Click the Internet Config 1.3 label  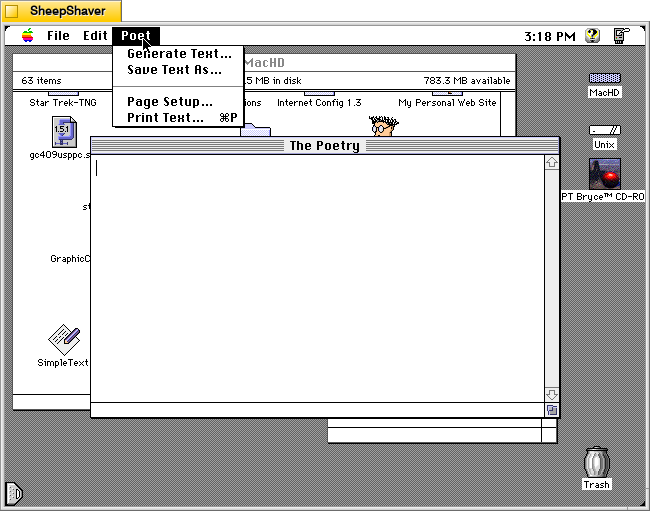click(319, 103)
